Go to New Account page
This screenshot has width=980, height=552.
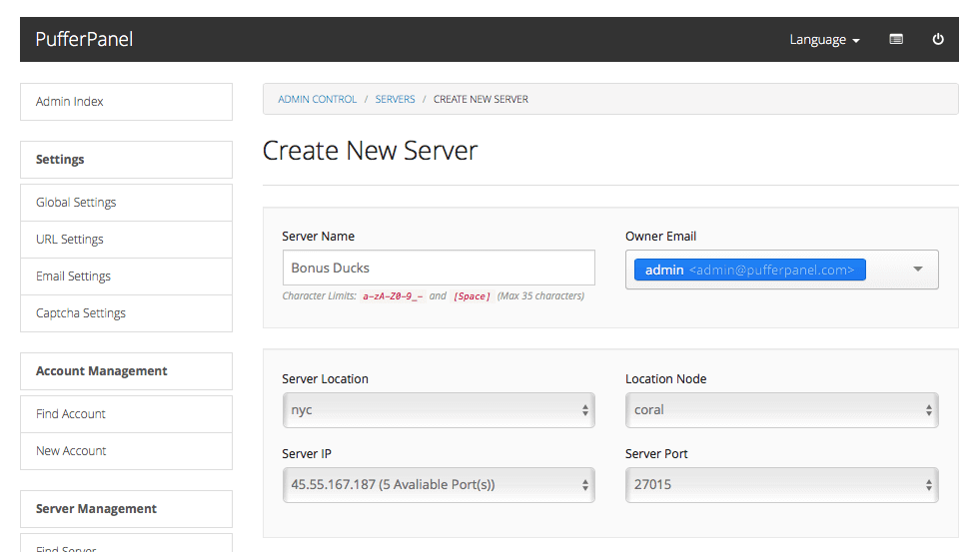(126, 451)
